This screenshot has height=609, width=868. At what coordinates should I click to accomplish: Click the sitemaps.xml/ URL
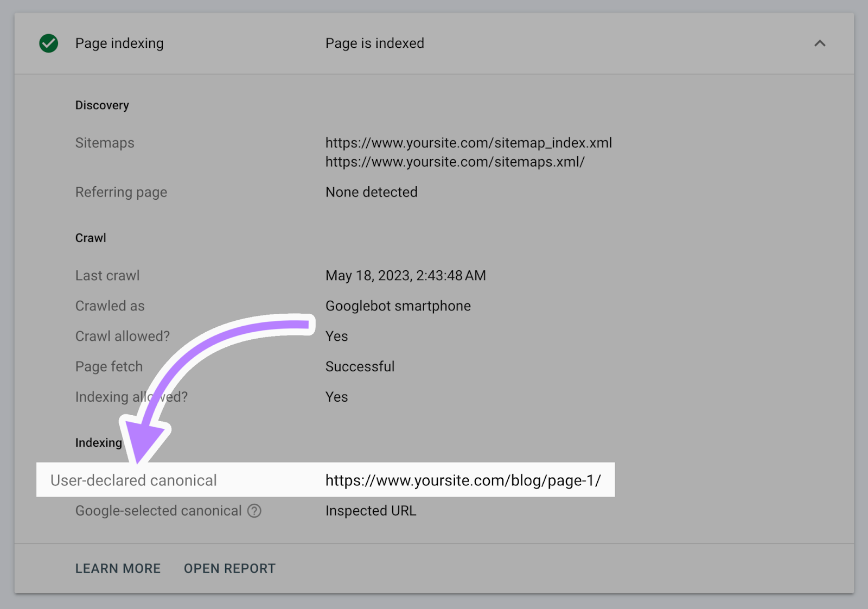[x=455, y=162]
